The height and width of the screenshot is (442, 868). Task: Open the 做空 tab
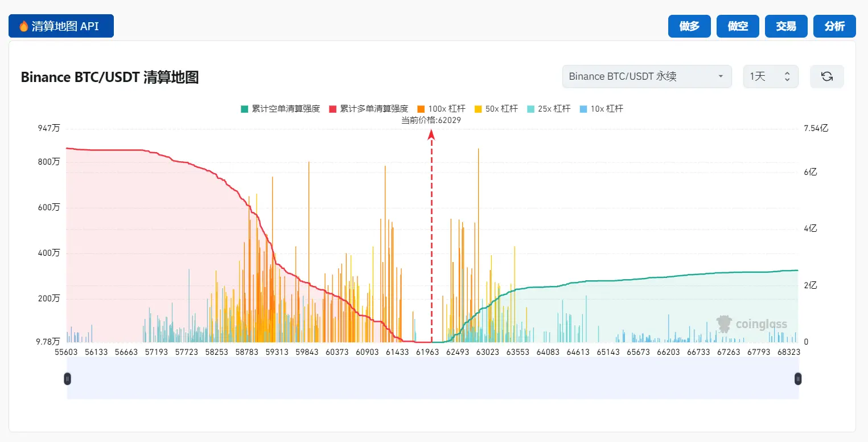pos(738,26)
